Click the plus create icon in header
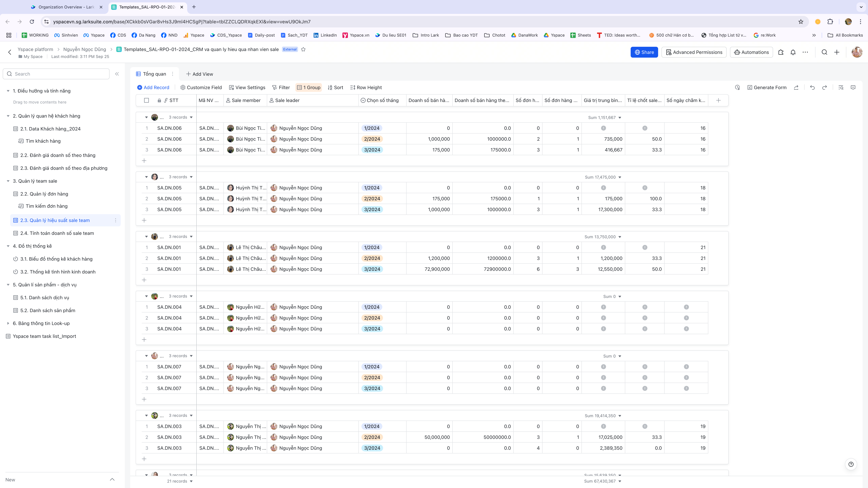This screenshot has width=868, height=488. pos(837,52)
